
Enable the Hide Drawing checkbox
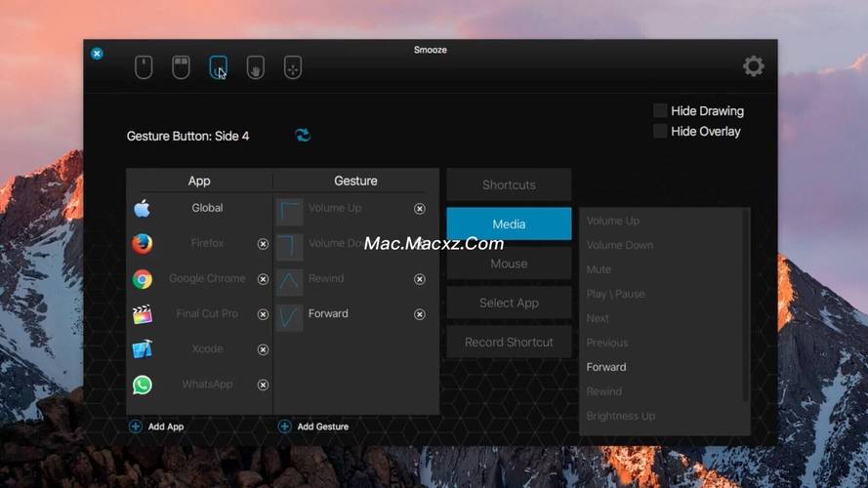tap(661, 111)
